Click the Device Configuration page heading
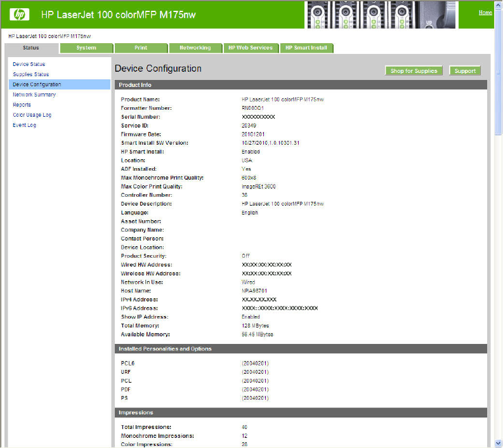The width and height of the screenshot is (503, 448). (x=158, y=69)
